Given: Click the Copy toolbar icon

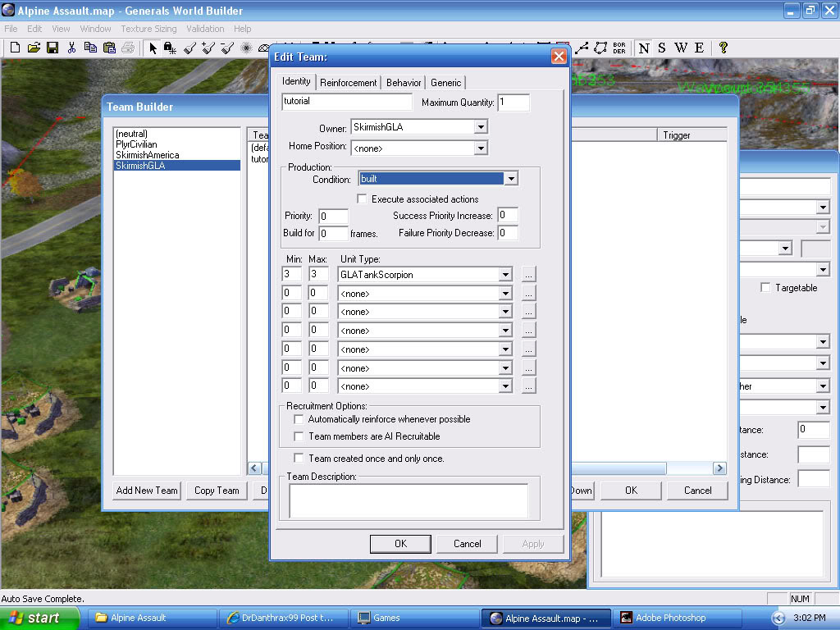Looking at the screenshot, I should tap(90, 48).
